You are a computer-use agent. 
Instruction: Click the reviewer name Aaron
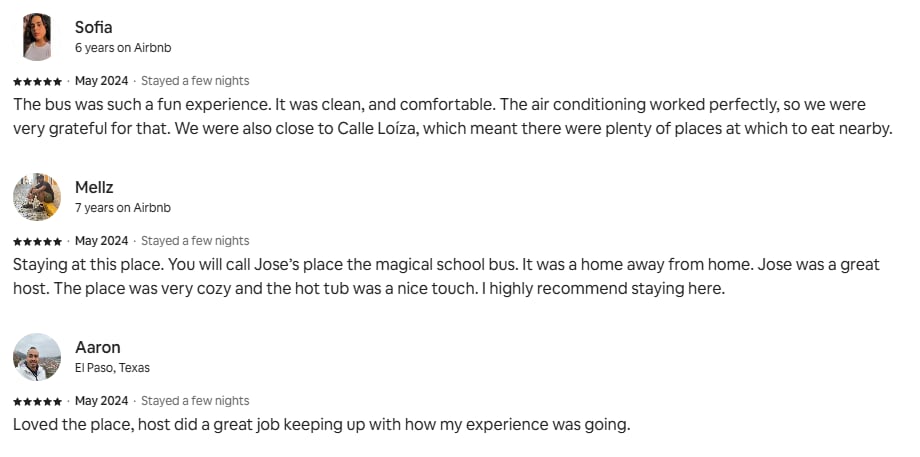pos(97,347)
